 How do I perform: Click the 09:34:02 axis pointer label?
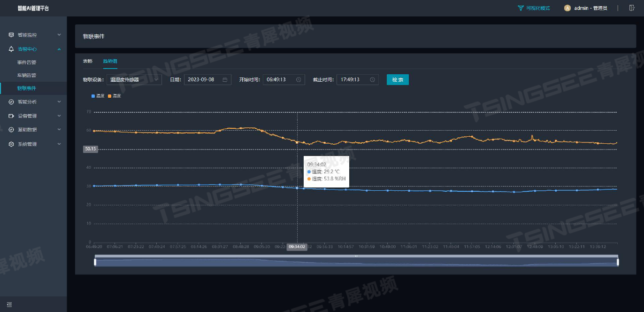point(297,247)
